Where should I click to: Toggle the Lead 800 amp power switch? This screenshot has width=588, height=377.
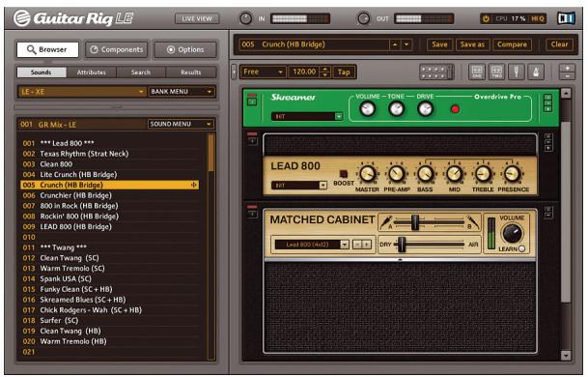(252, 141)
